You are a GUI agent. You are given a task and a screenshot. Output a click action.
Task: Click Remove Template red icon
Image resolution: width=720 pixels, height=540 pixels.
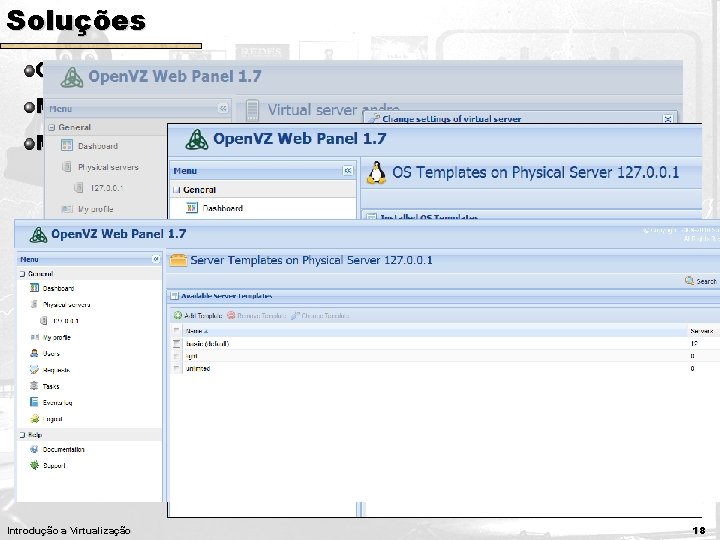pos(231,315)
